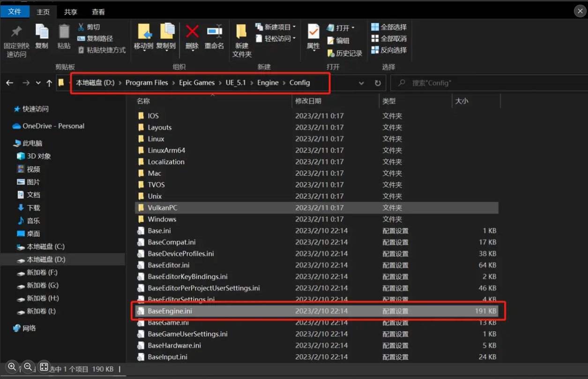Click the Copy Path button
This screenshot has width=588, height=379.
tap(95, 38)
